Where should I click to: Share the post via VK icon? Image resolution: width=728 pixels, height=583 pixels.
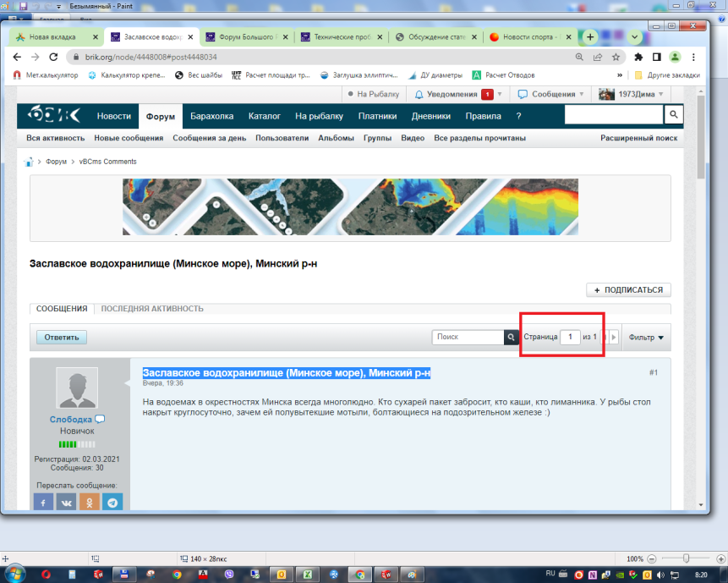[67, 502]
